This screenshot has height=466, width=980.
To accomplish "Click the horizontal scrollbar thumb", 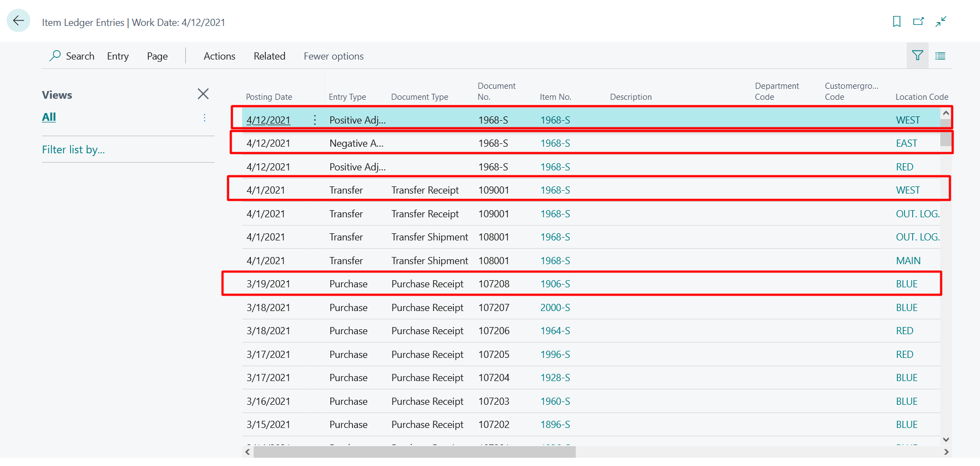I will pyautogui.click(x=414, y=452).
